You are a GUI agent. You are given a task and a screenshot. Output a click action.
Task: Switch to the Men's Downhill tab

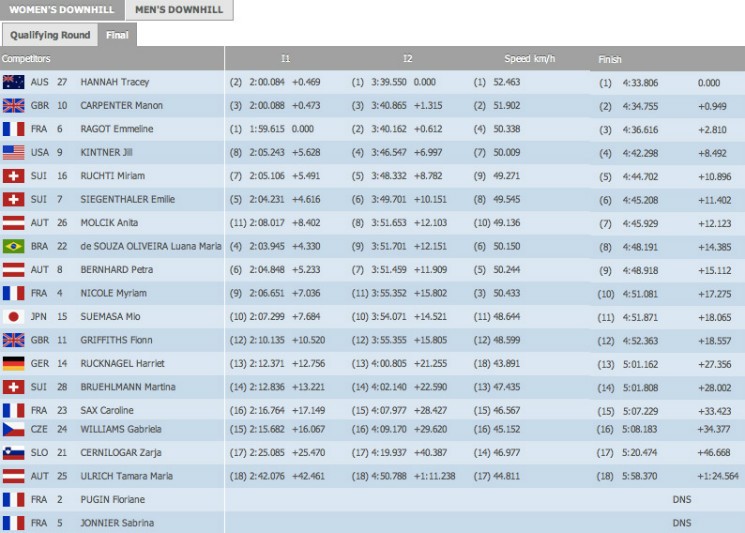tap(180, 10)
